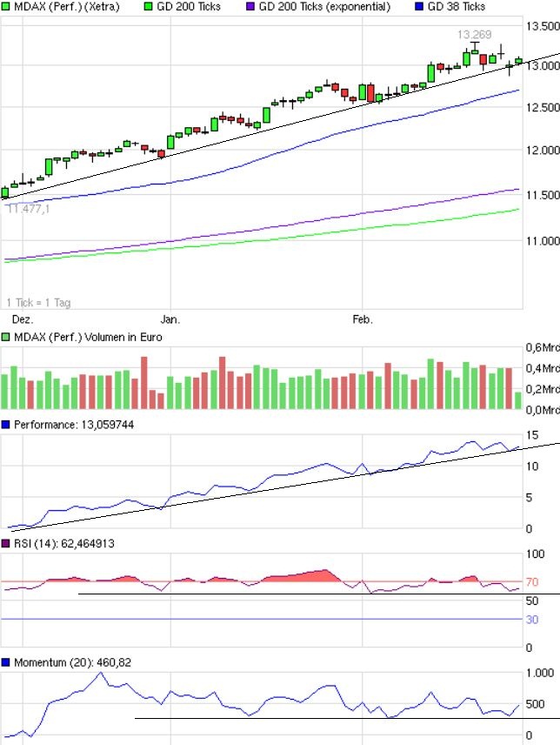Click the RSI (14): 62,464913 label

[x=63, y=544]
